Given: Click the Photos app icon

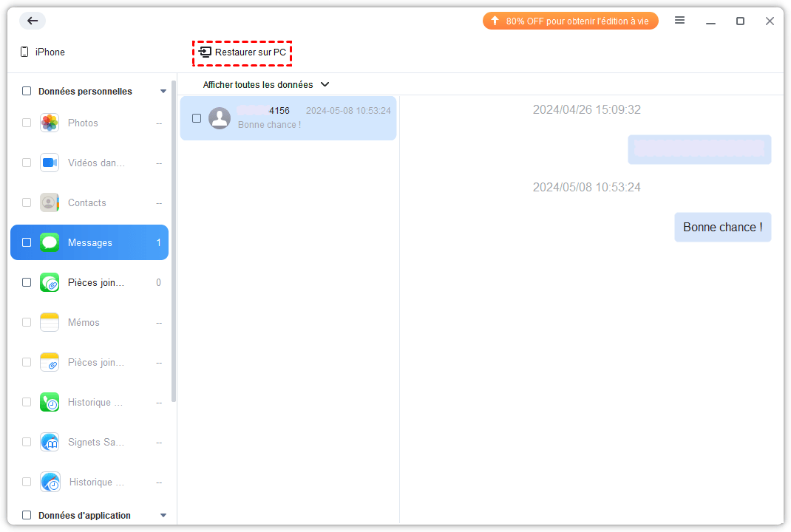Looking at the screenshot, I should pos(50,123).
